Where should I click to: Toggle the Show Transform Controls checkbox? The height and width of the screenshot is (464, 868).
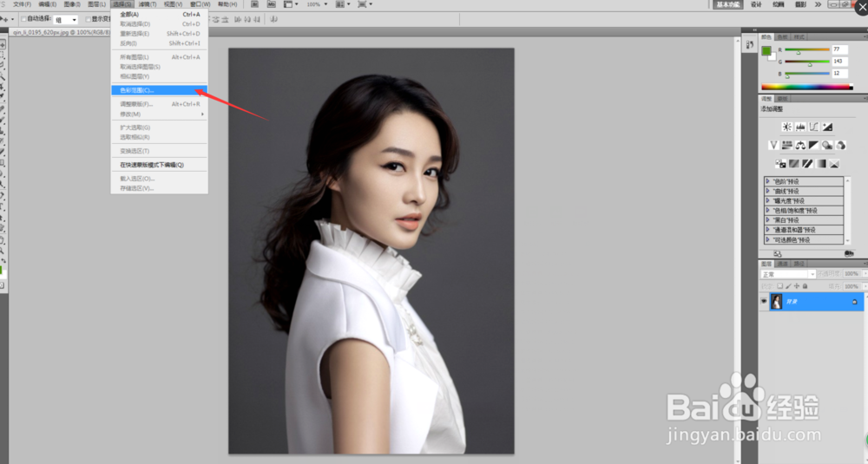coord(88,19)
